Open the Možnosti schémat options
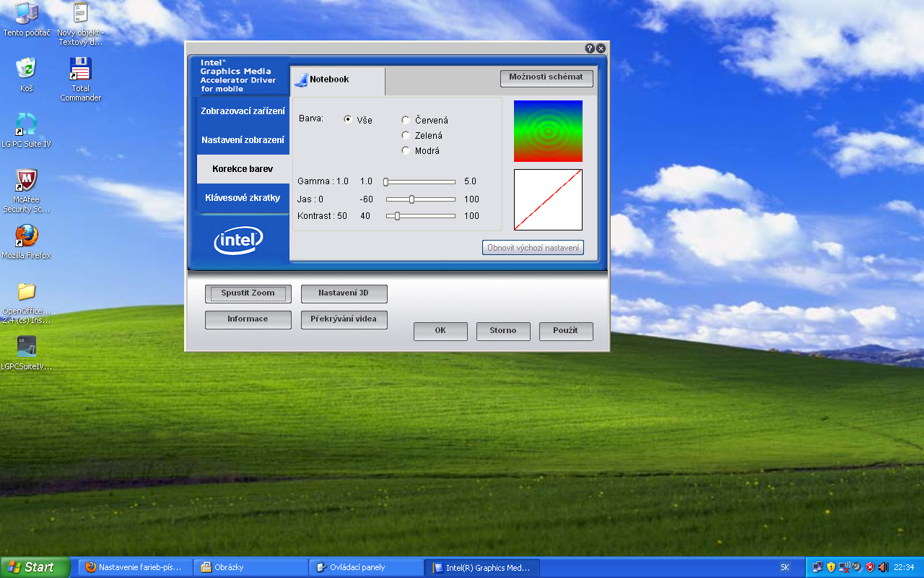Screen dimensions: 924x578 (x=546, y=77)
